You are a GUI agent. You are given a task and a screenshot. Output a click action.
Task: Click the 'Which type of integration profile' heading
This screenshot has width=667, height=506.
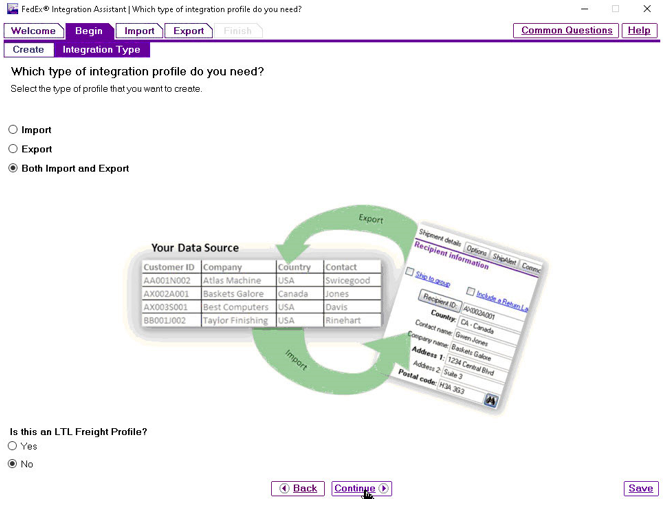coord(137,71)
